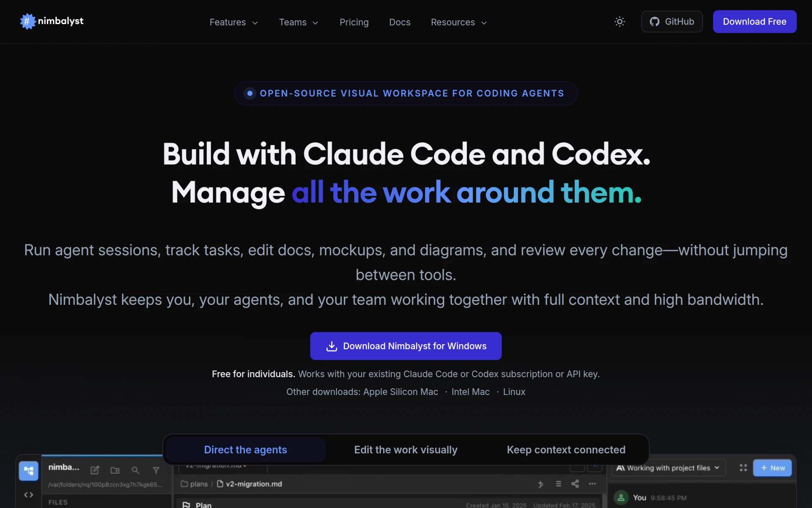The image size is (812, 508).
Task: Follow the Linux download link
Action: 514,392
